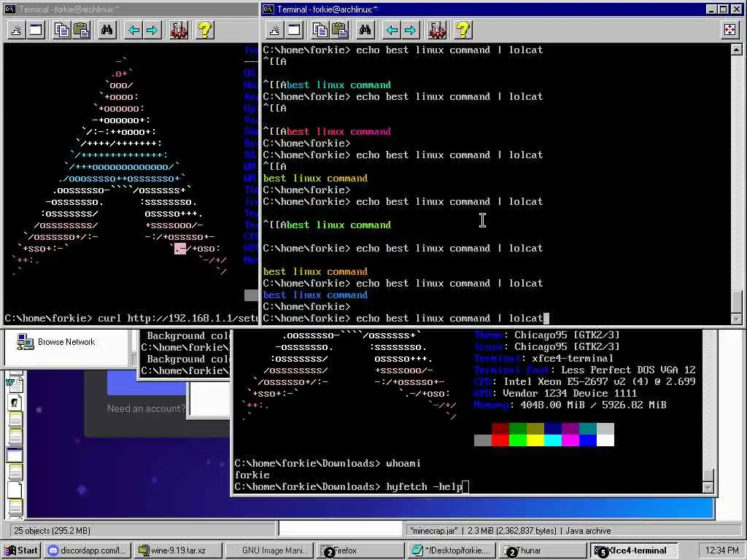The width and height of the screenshot is (747, 560).
Task: Switch to wine-9.19.tar.xz taskbar item
Action: (x=178, y=551)
